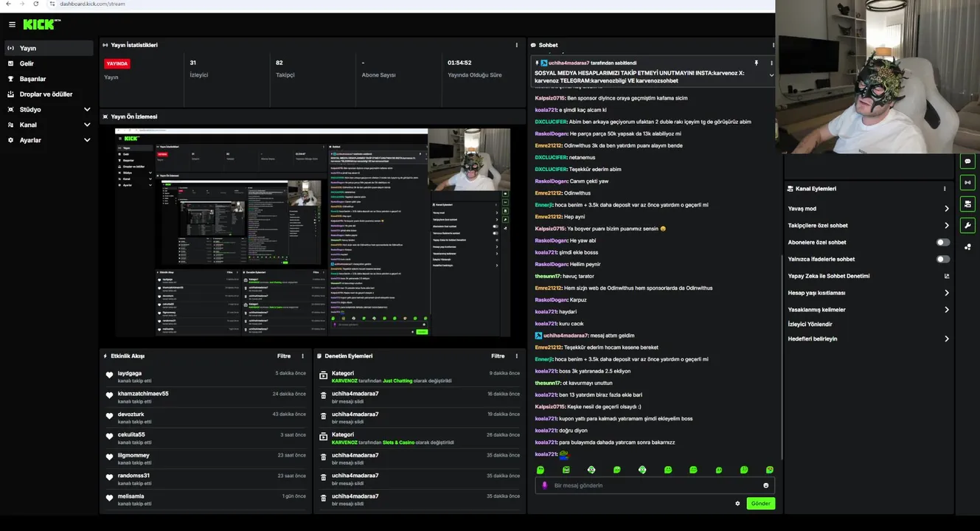Open the emoji picker in message box

pos(765,485)
